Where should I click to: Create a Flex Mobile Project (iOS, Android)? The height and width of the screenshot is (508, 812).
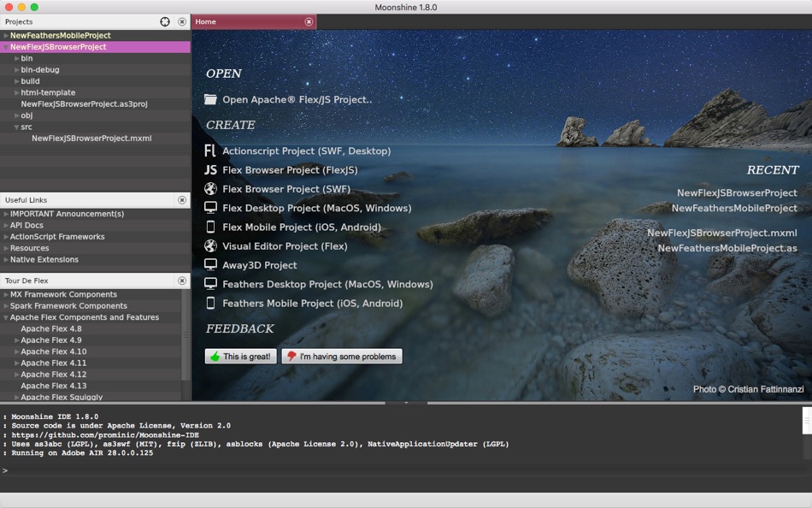tap(302, 227)
